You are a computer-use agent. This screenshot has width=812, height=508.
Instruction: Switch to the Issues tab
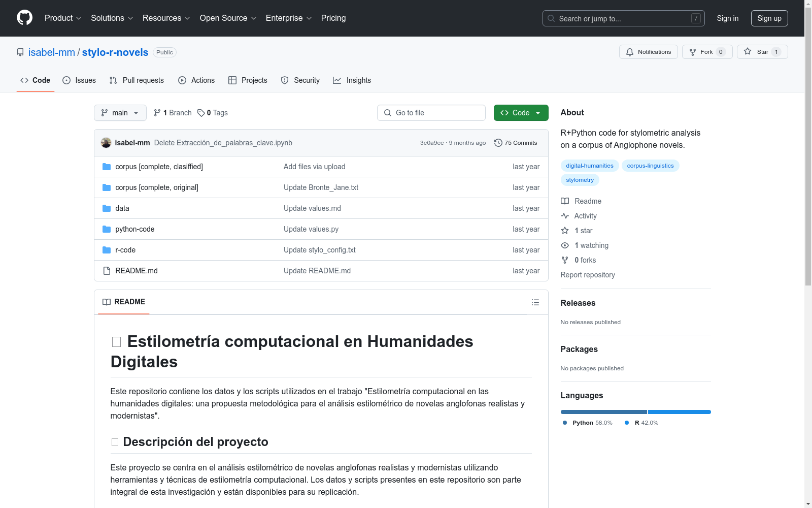[x=79, y=80]
